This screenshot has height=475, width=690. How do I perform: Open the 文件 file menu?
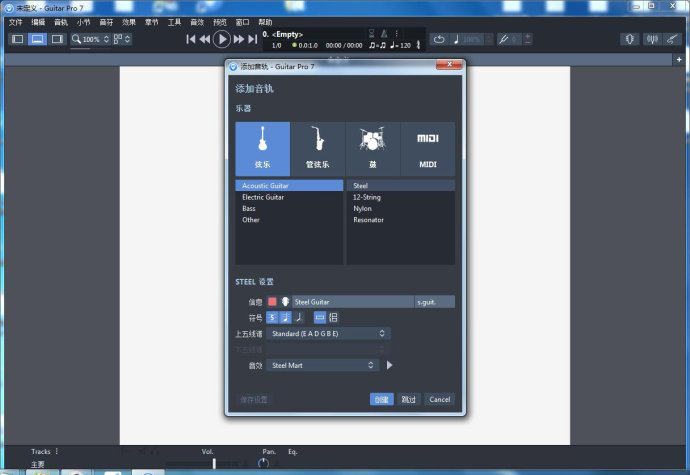tap(15, 22)
